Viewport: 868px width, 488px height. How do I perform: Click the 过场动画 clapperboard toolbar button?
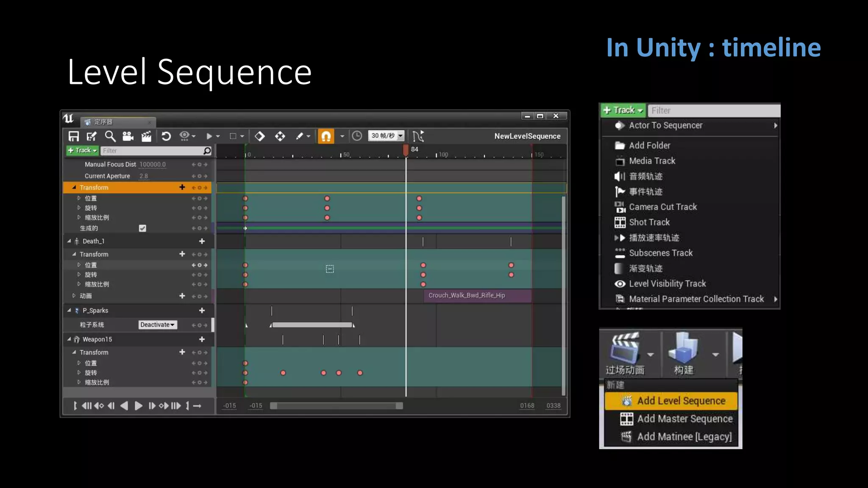click(625, 354)
